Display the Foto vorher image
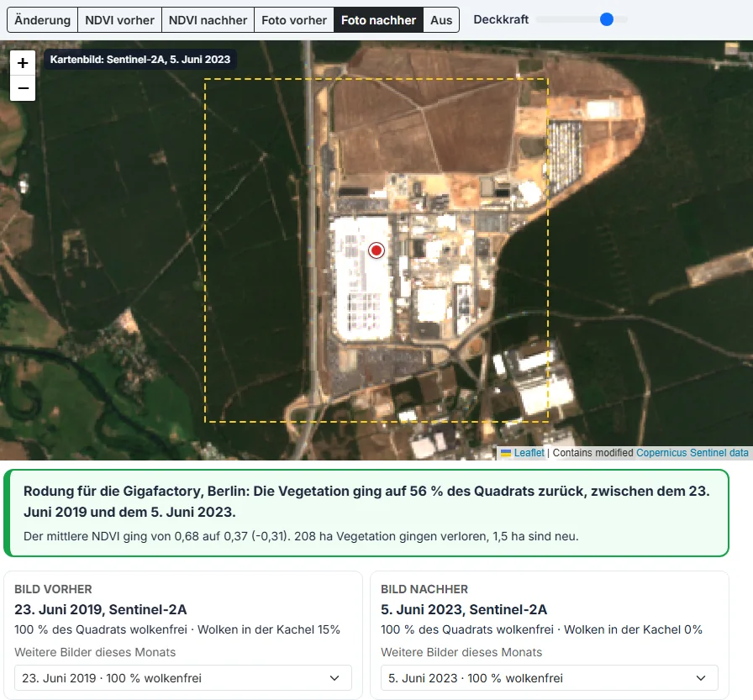This screenshot has height=700, width=753. pyautogui.click(x=294, y=20)
